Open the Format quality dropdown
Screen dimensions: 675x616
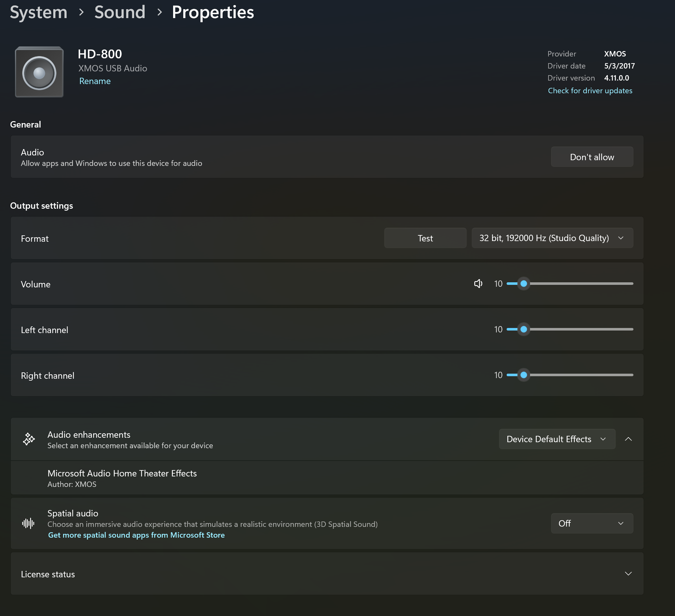coord(552,238)
